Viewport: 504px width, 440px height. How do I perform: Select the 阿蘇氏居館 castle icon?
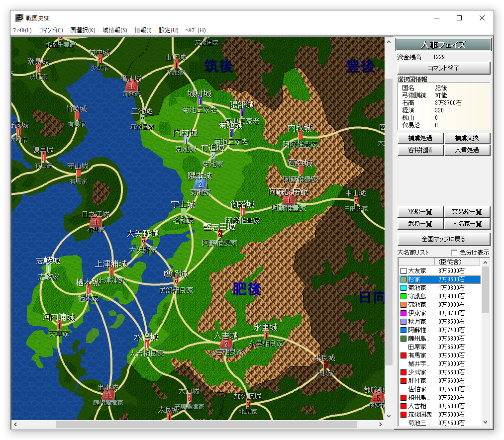pyautogui.click(x=289, y=200)
